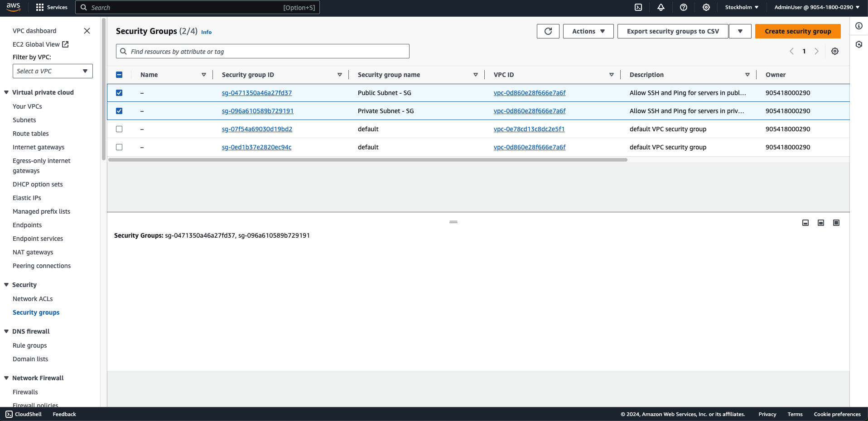
Task: Open the Stockholm region selector
Action: (741, 7)
